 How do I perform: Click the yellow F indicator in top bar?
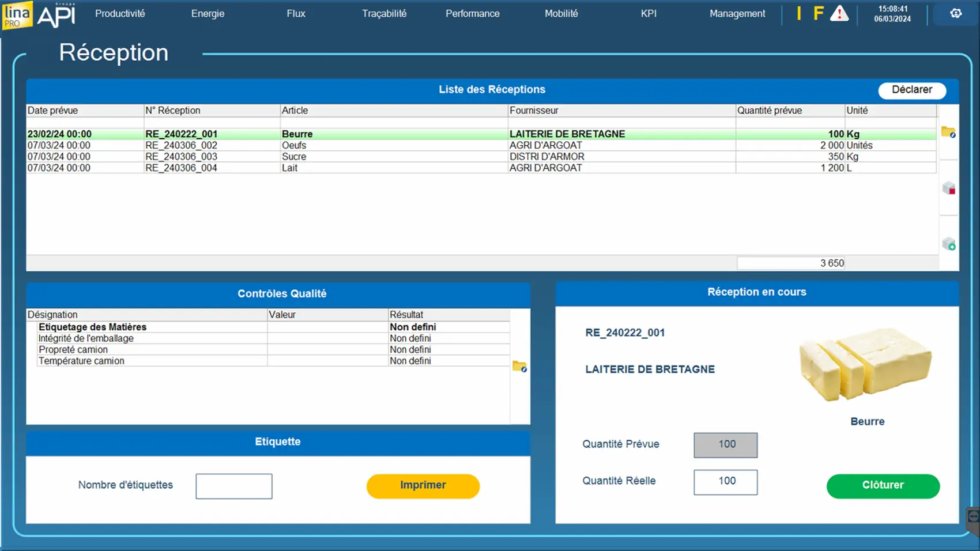pos(818,14)
